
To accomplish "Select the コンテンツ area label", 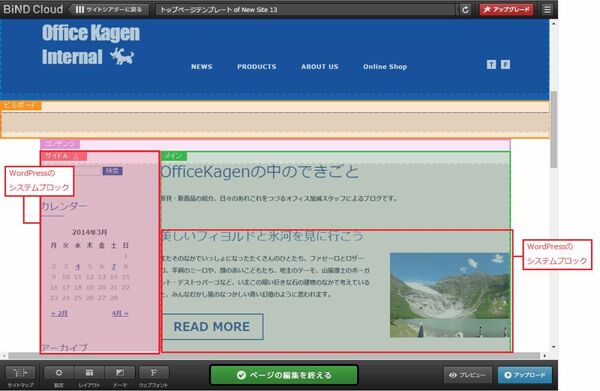I will [x=60, y=144].
